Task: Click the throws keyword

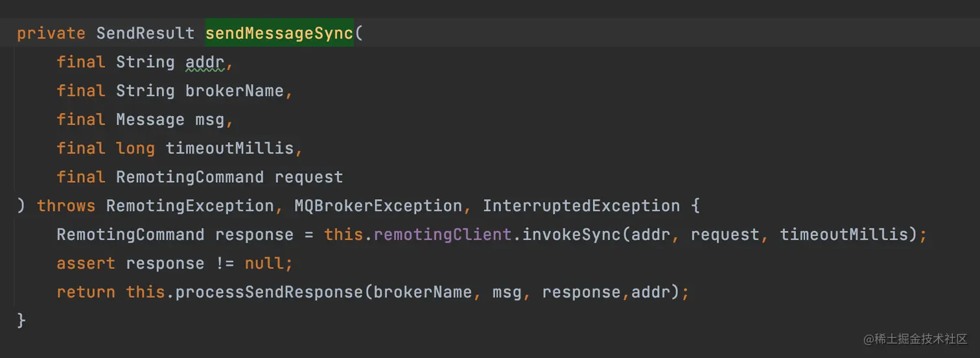Action: coord(66,206)
